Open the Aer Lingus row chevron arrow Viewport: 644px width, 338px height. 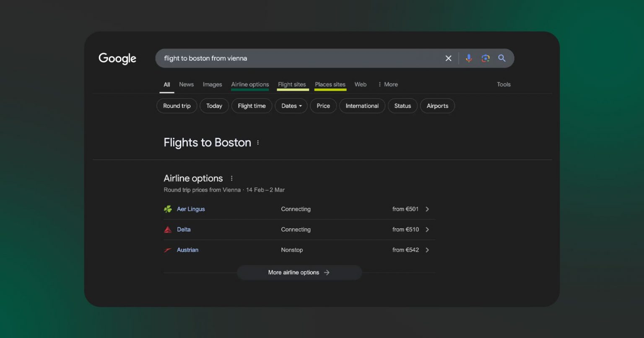[427, 209]
